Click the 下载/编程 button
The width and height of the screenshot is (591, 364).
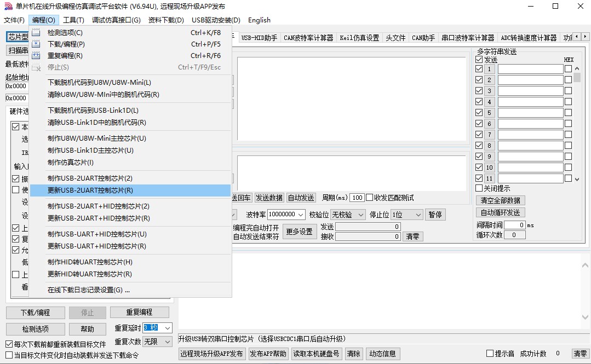pyautogui.click(x=36, y=313)
